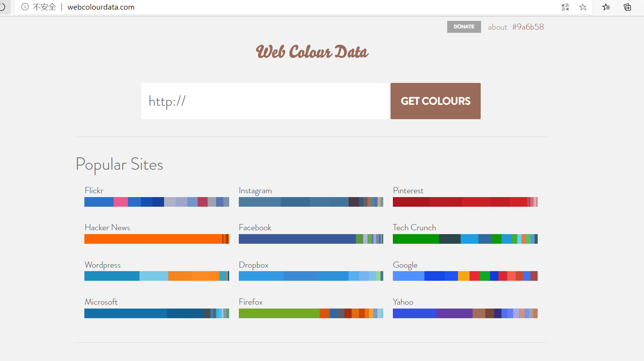Click the light blue swatch in Wordpress bar
The image size is (644, 361).
tap(154, 276)
